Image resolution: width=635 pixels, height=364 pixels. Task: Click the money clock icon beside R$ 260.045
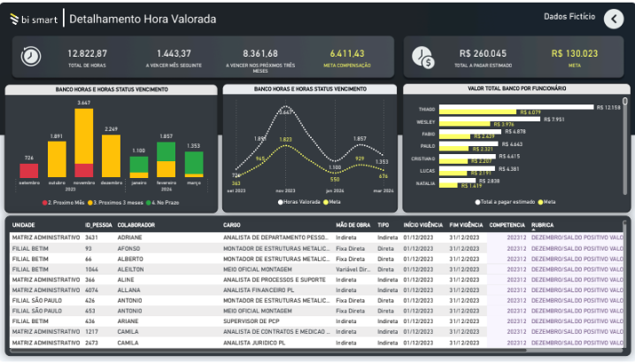pos(422,57)
